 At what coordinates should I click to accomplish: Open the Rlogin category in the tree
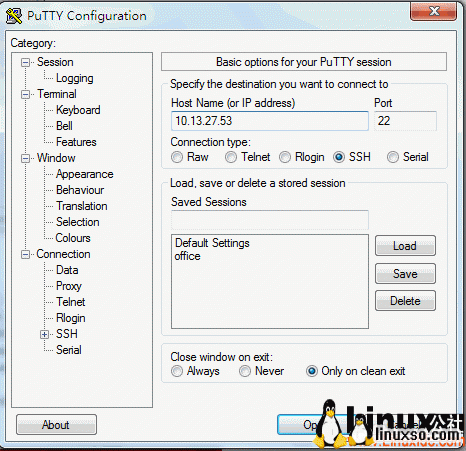pyautogui.click(x=71, y=318)
